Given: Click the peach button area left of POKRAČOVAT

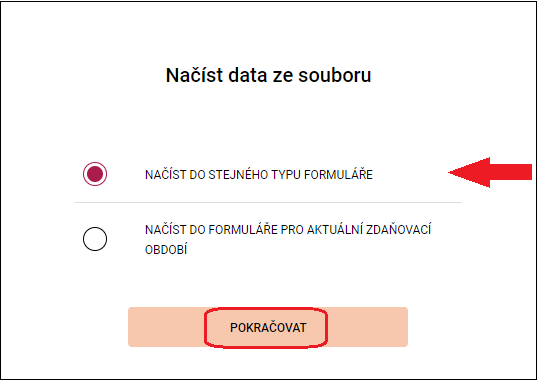Looking at the screenshot, I should [x=166, y=327].
